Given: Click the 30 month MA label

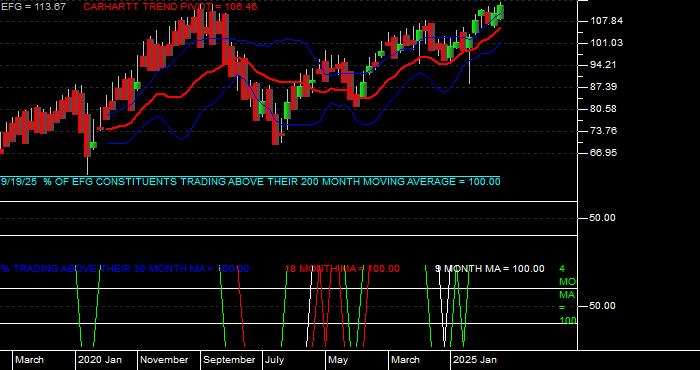Looking at the screenshot, I should [x=125, y=269].
